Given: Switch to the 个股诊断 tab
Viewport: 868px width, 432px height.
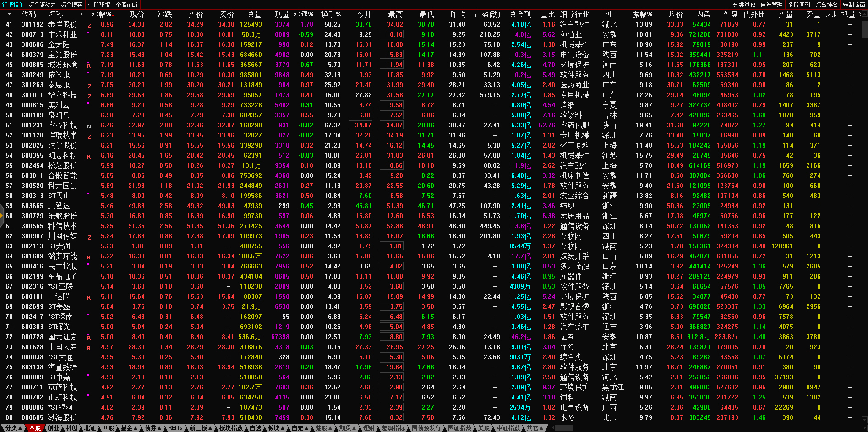Looking at the screenshot, I should 126,5.
